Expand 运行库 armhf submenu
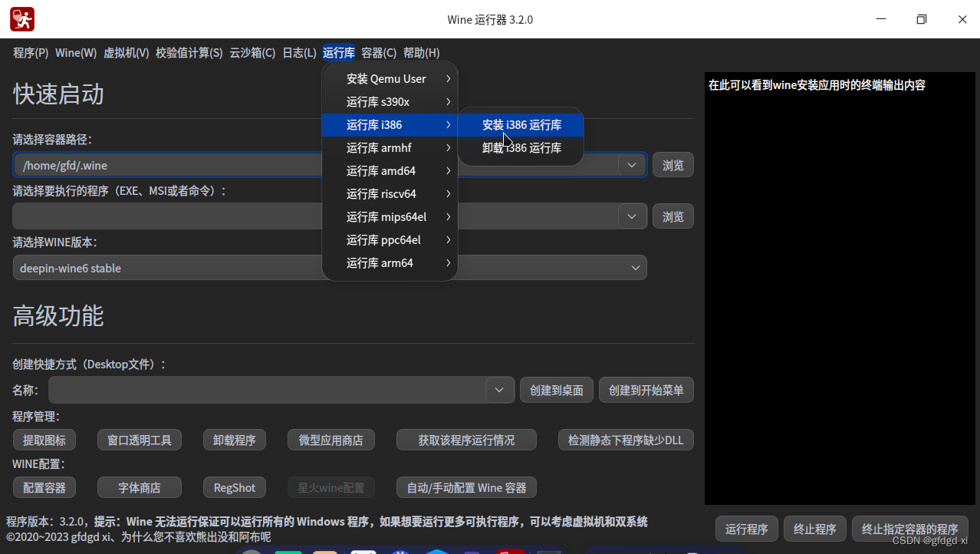The height and width of the screenshot is (554, 980). point(390,148)
